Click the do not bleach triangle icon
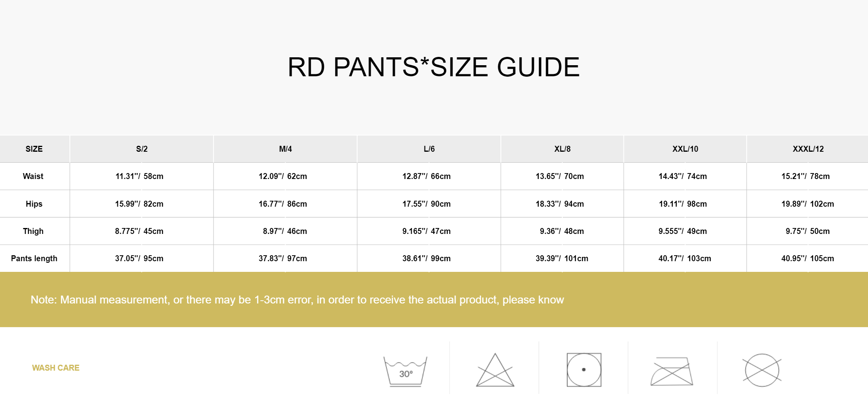Screen dimensions: 868x407 point(495,371)
